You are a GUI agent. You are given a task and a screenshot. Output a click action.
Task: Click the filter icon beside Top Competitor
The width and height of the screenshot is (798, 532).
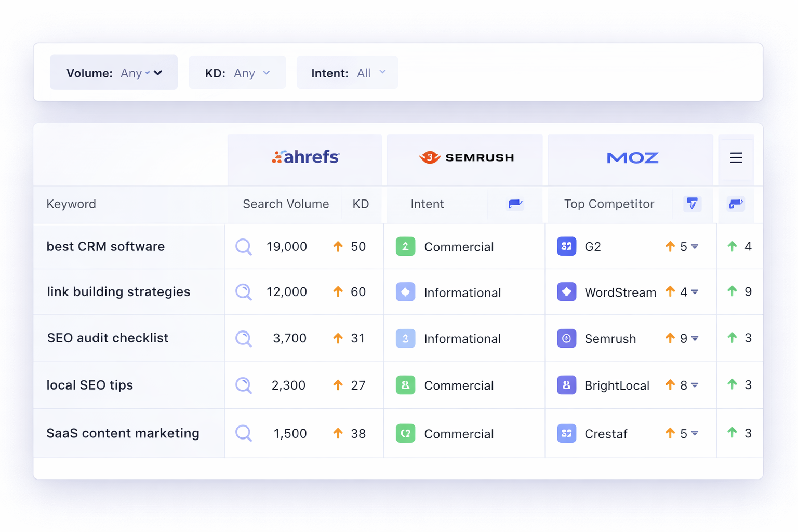pos(692,204)
